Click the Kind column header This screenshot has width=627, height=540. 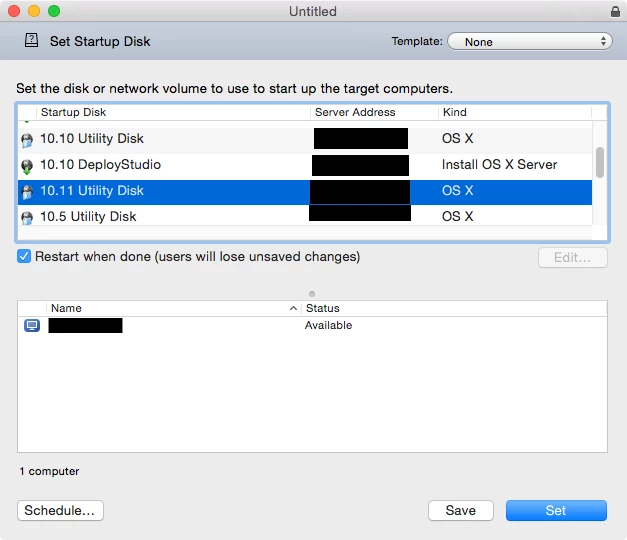click(515, 112)
